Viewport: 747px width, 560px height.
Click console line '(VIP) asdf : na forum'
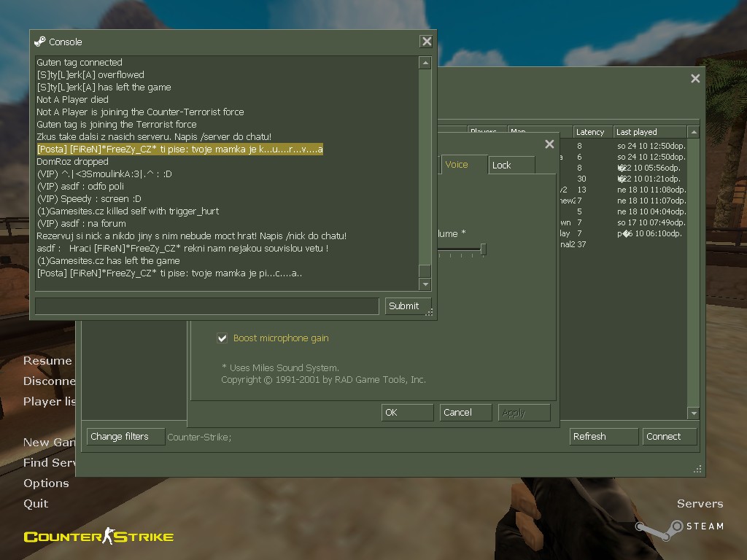82,223
